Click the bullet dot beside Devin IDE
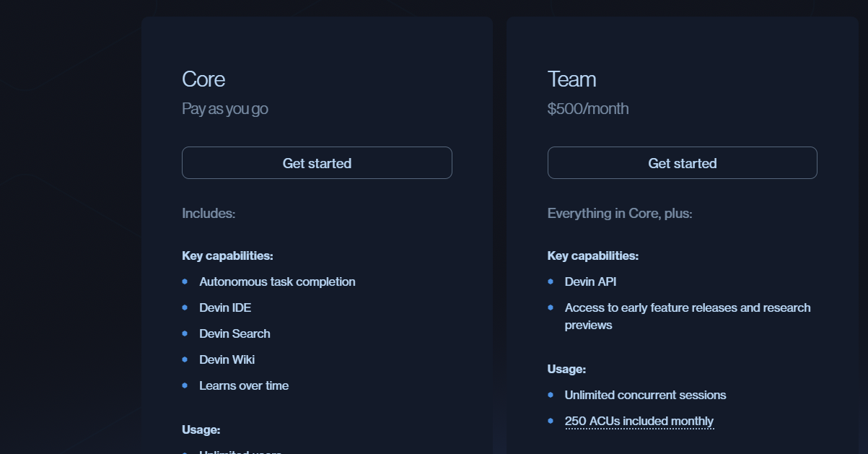 point(185,307)
